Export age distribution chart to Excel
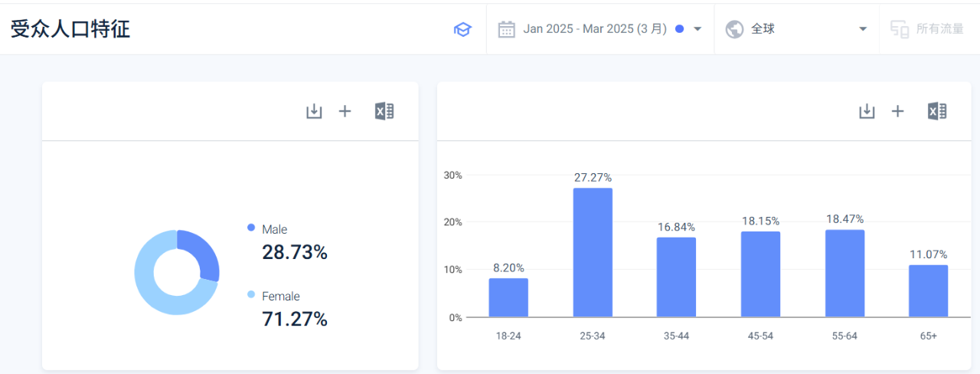980x374 pixels. pyautogui.click(x=937, y=111)
